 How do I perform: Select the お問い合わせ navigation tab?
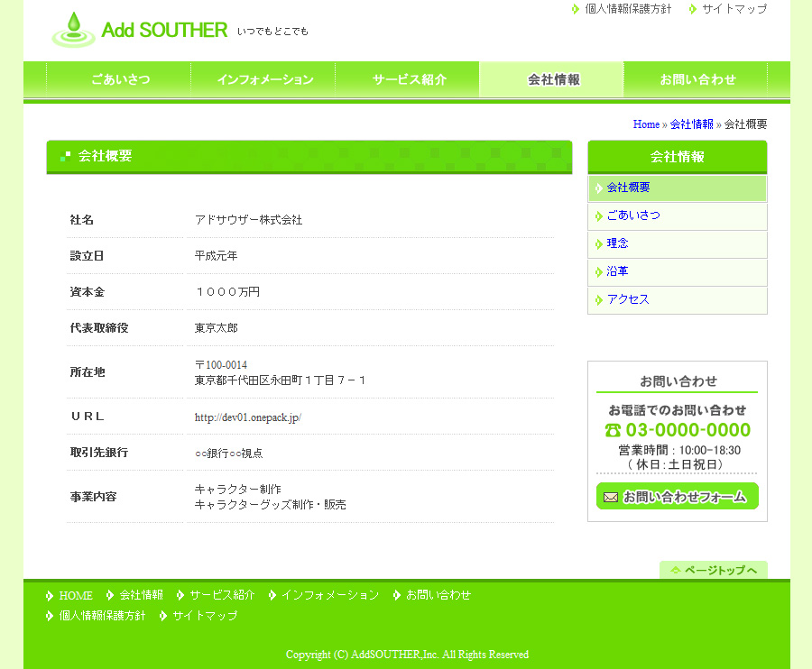pyautogui.click(x=697, y=79)
